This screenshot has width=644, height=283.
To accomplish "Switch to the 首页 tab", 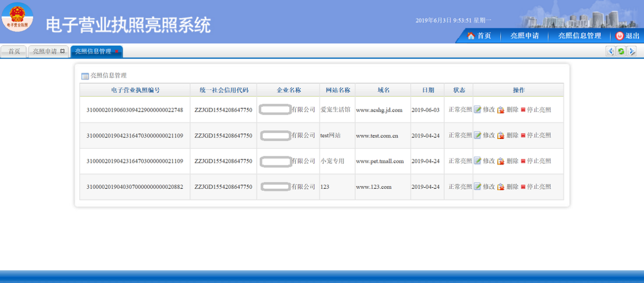I will tap(14, 52).
